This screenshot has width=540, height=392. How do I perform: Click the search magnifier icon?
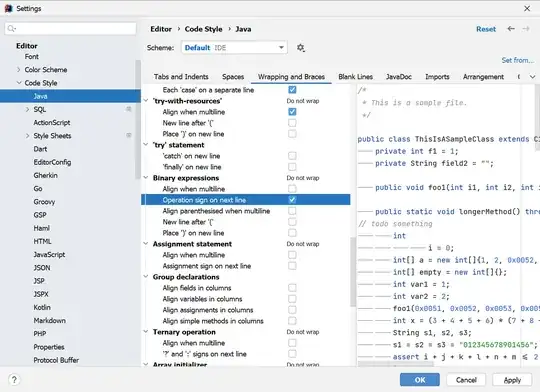click(11, 28)
